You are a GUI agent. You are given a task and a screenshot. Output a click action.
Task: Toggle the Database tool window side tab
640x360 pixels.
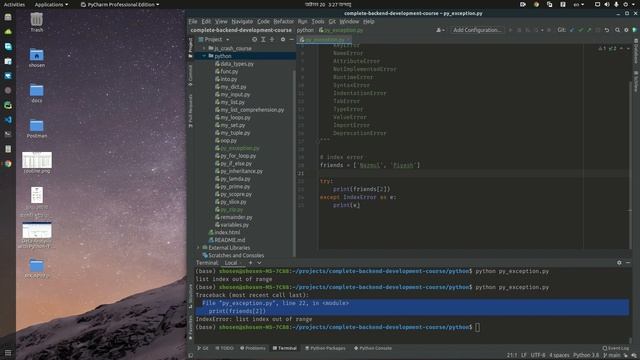click(x=636, y=51)
